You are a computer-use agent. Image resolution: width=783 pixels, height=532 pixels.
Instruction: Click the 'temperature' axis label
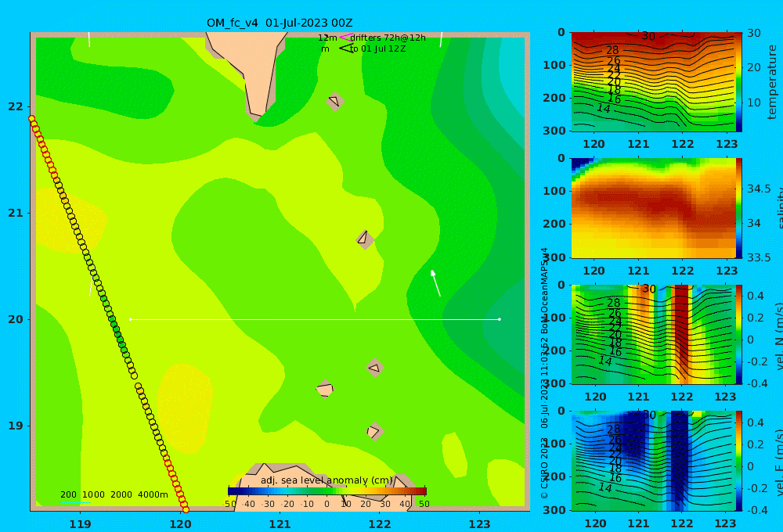click(772, 82)
